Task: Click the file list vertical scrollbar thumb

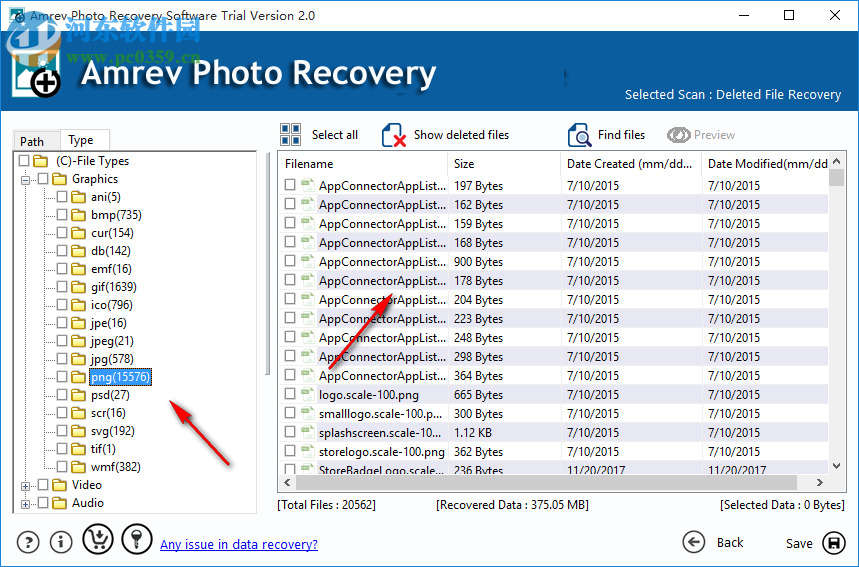Action: pos(836,178)
